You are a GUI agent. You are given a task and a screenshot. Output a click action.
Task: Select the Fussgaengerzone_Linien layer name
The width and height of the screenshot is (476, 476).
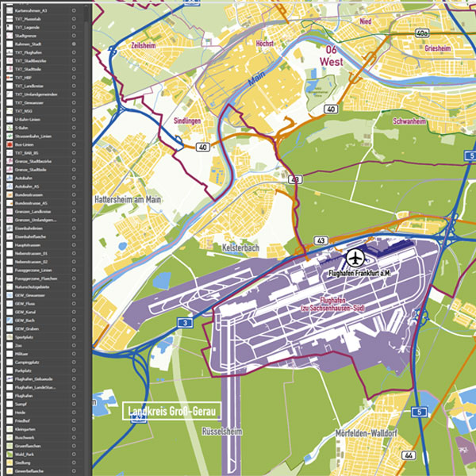[33, 271]
